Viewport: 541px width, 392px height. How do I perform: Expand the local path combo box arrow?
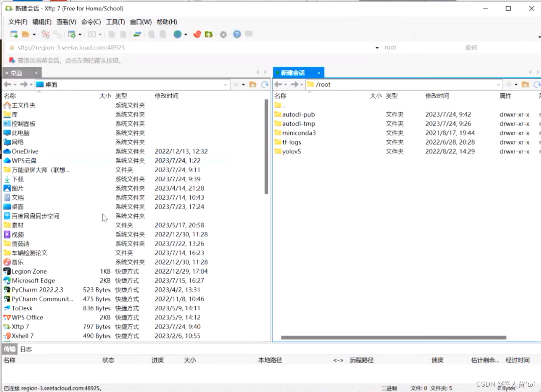point(226,84)
